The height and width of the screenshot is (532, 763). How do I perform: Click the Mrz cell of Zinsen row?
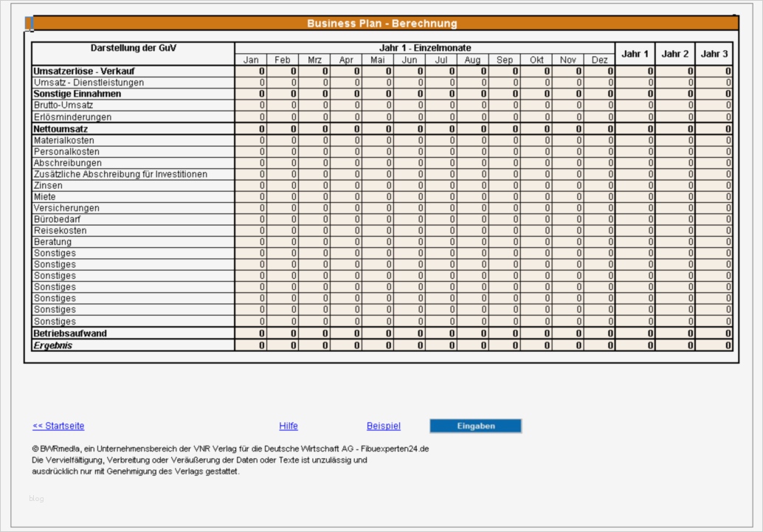point(314,185)
